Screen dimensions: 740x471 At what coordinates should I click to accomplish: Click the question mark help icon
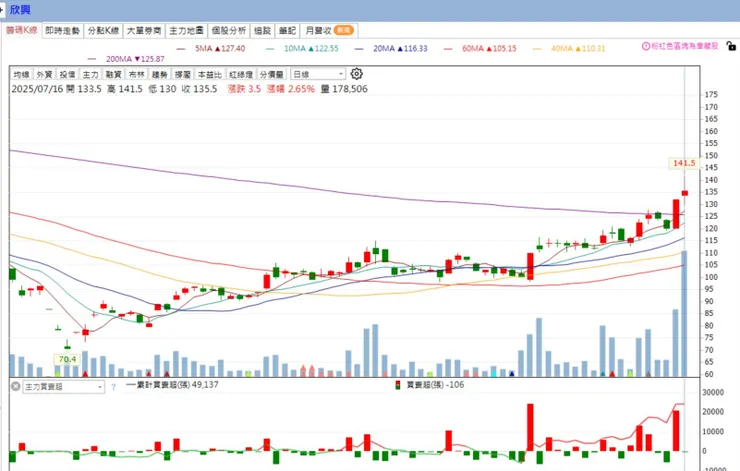(x=113, y=387)
